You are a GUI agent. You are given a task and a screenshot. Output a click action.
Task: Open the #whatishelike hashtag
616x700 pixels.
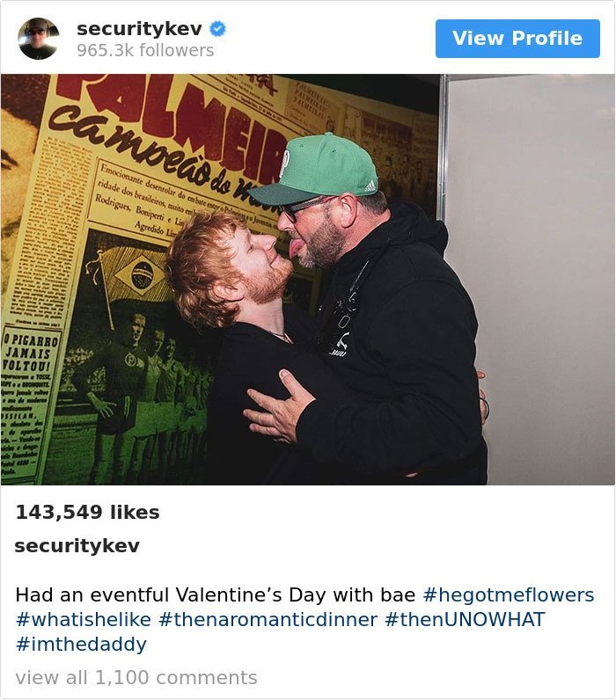coord(84,620)
